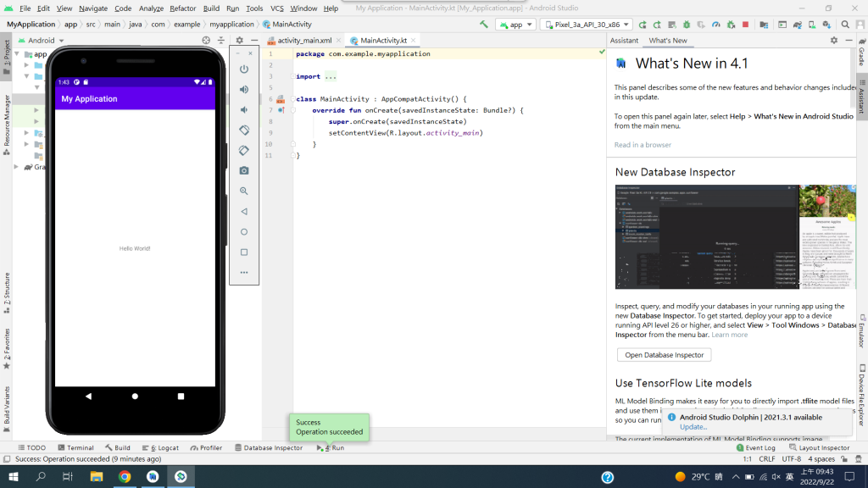
Task: Click Attach Debugger to Android Process icon
Action: 731,25
